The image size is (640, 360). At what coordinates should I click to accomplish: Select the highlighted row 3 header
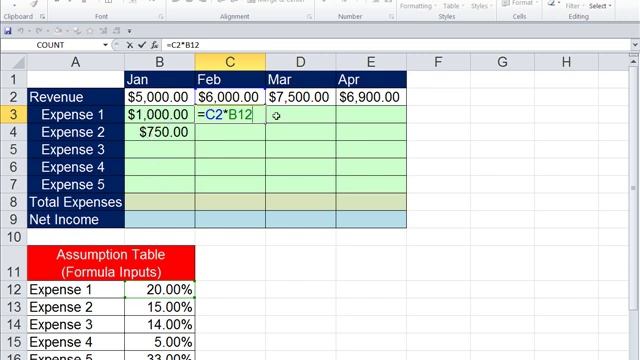[x=14, y=114]
